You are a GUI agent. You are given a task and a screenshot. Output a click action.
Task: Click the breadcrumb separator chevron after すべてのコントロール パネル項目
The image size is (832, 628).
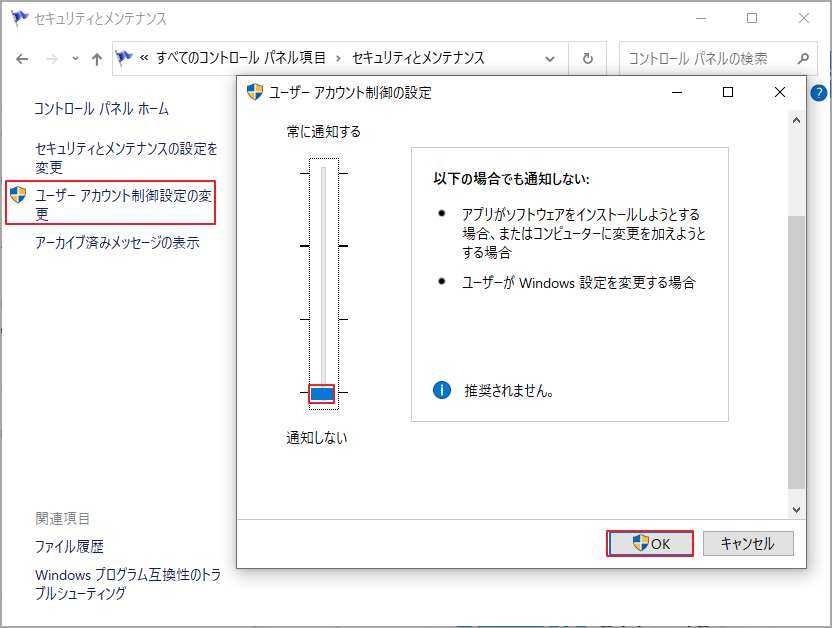click(338, 58)
